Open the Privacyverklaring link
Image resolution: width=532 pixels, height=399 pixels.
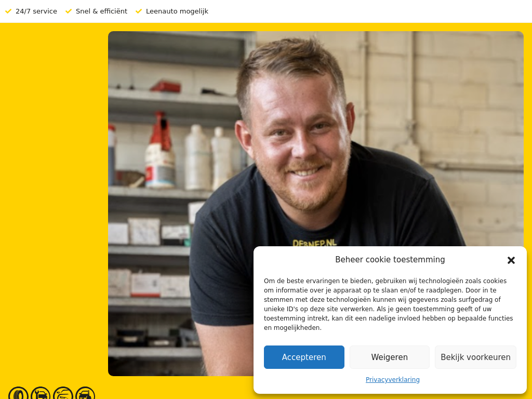[393, 380]
